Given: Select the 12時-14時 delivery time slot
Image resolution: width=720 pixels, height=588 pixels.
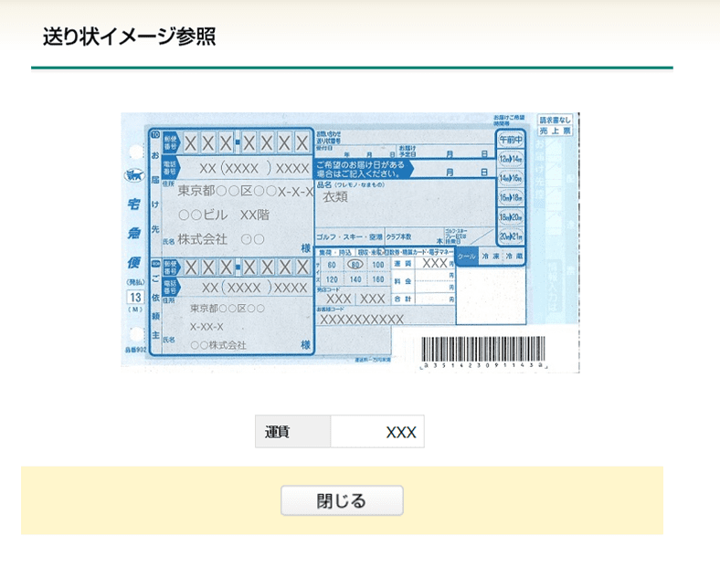Looking at the screenshot, I should click(x=510, y=158).
